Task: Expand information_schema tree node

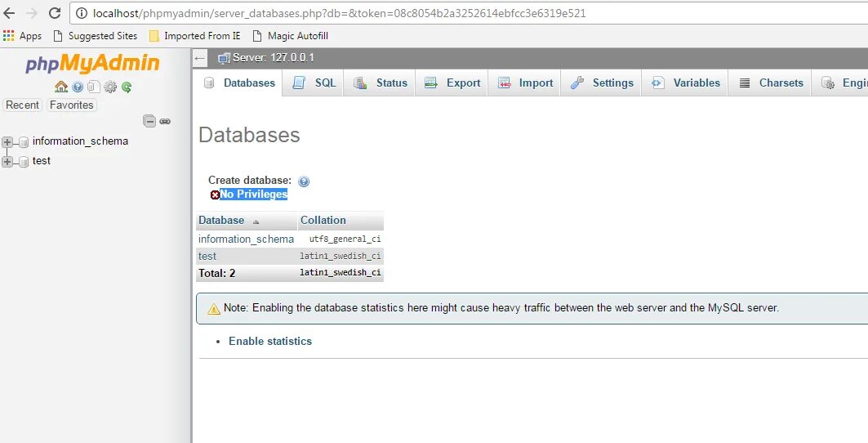Action: pyautogui.click(x=7, y=142)
